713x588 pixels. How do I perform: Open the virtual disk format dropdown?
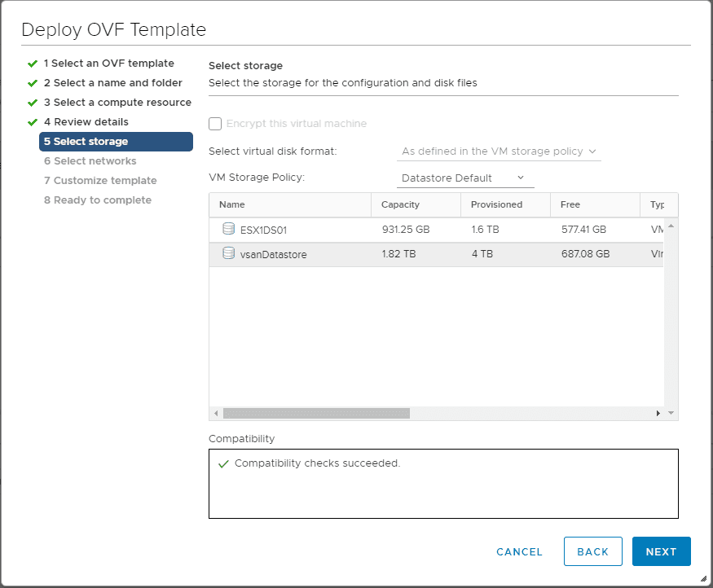pyautogui.click(x=500, y=151)
